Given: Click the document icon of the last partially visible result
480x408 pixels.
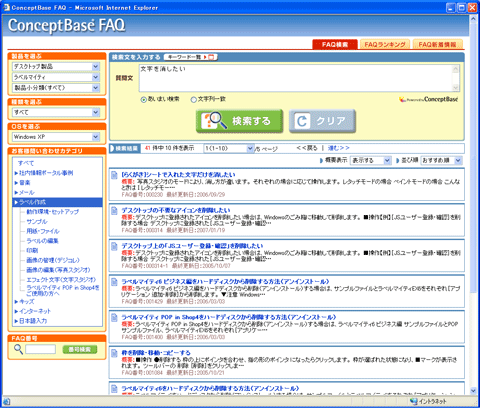Looking at the screenshot, I should click(x=114, y=389).
